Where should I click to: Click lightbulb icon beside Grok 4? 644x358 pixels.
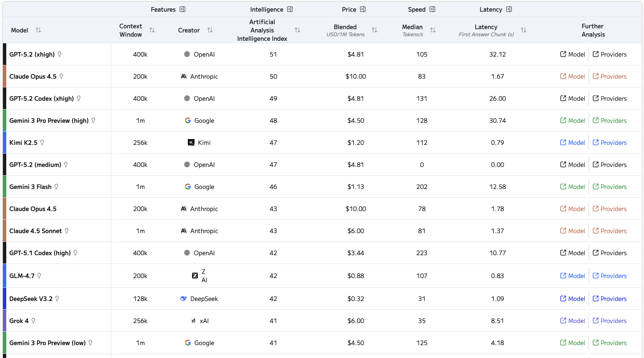pos(33,321)
